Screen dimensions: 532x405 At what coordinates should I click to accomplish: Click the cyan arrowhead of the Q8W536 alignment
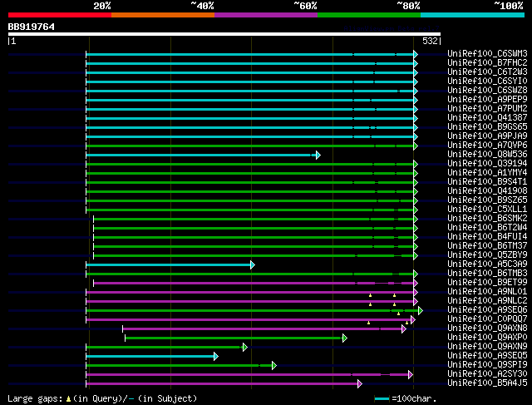click(318, 156)
